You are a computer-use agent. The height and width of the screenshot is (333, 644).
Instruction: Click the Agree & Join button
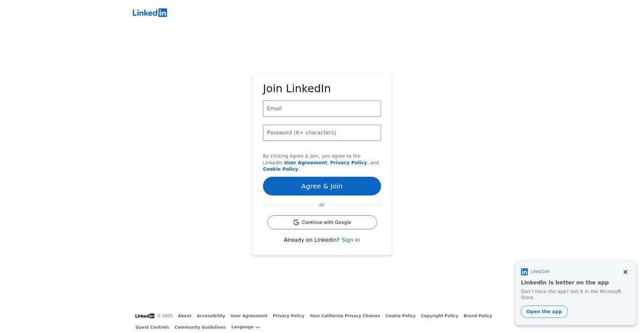tap(322, 186)
